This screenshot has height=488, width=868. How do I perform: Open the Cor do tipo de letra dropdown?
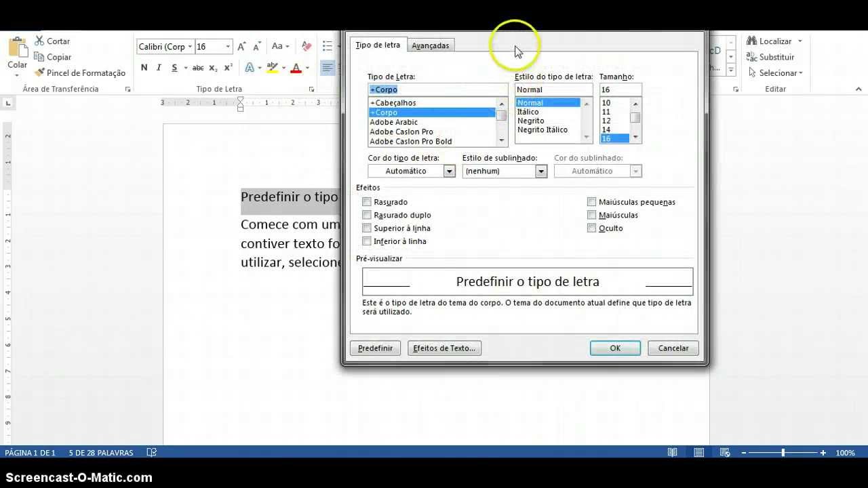click(x=449, y=171)
